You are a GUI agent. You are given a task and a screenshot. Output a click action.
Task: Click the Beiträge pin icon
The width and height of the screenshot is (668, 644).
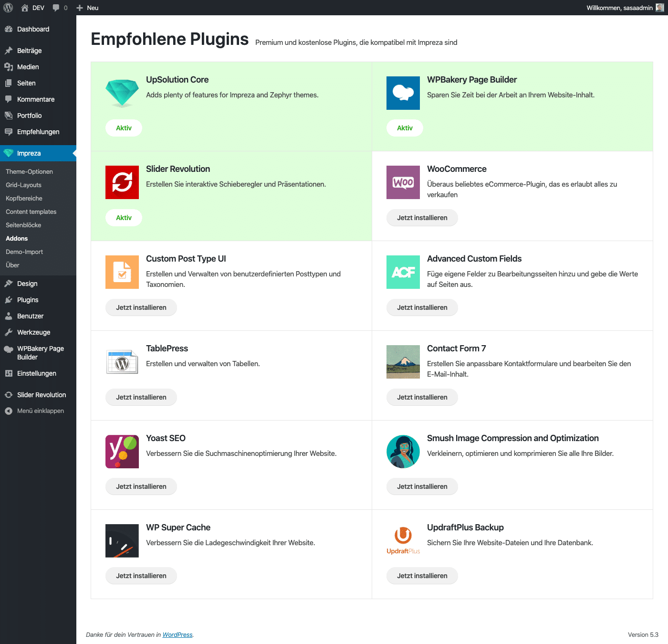pos(9,51)
